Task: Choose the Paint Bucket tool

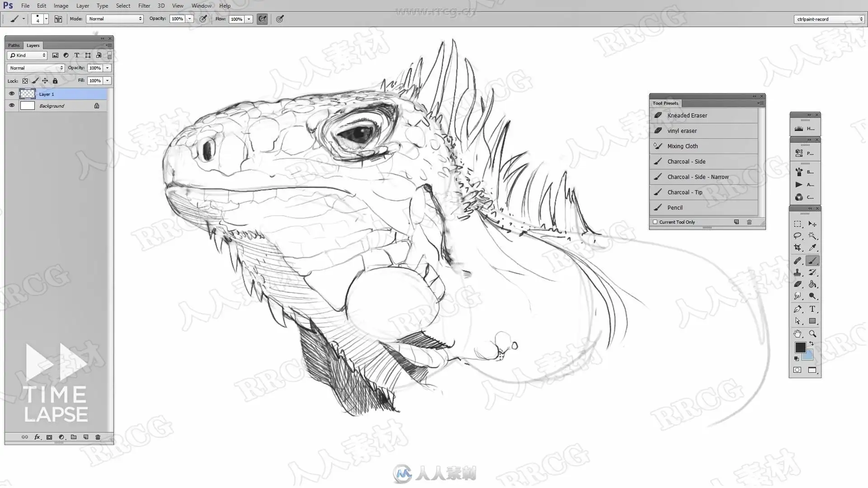Action: (x=812, y=284)
